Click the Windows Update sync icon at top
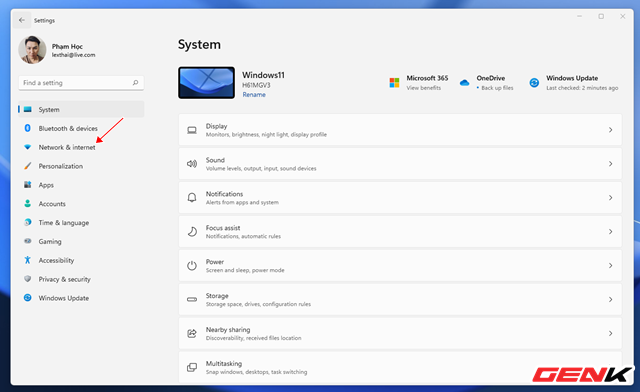The width and height of the screenshot is (640, 392). (534, 83)
